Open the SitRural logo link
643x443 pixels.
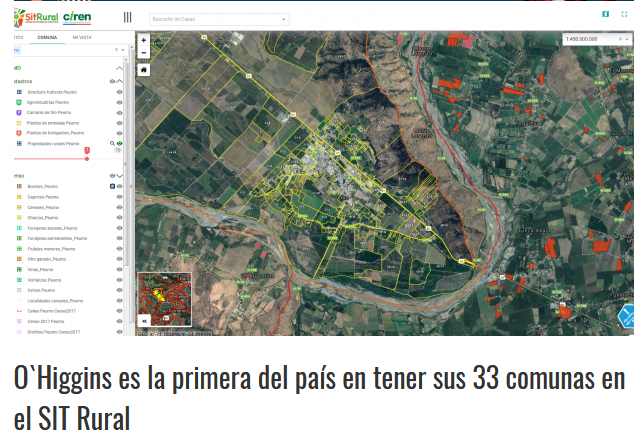click(x=36, y=18)
